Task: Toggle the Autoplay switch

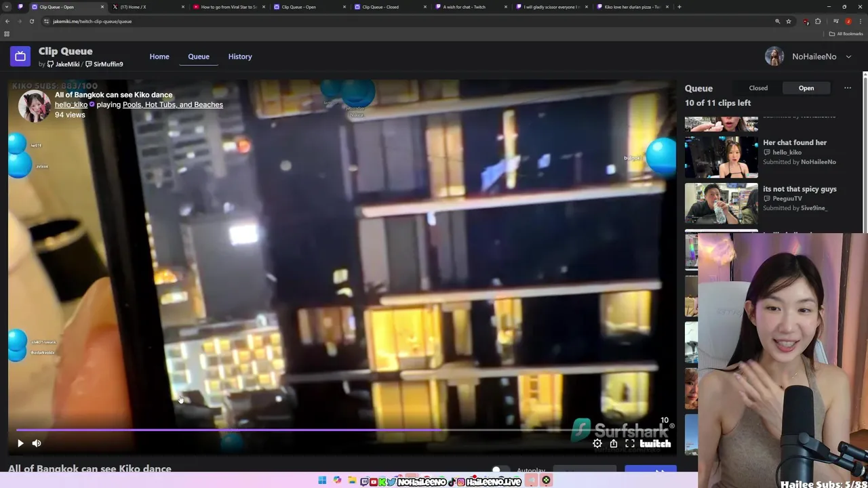Action: pyautogui.click(x=500, y=470)
